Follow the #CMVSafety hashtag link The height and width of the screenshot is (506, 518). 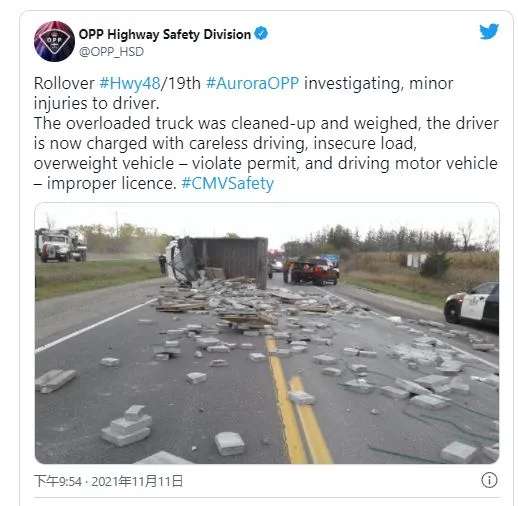(x=228, y=183)
